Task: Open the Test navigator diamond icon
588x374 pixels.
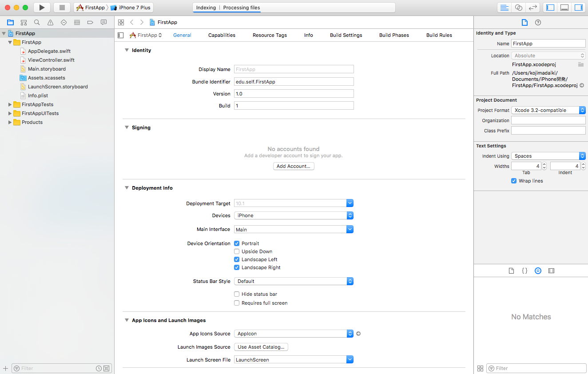Action: coord(64,22)
